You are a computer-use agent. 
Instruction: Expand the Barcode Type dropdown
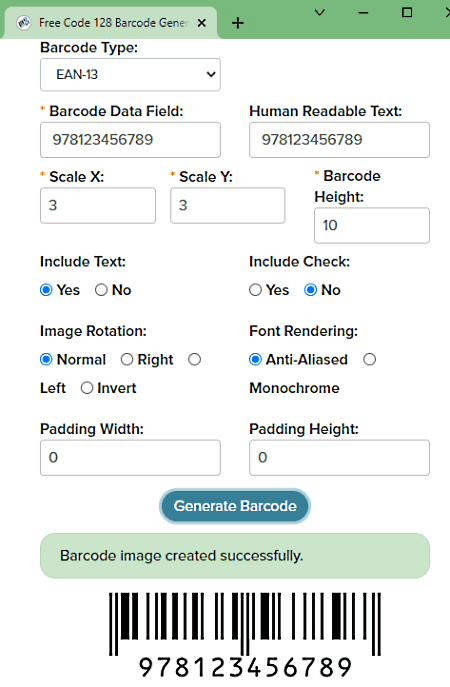tap(130, 74)
